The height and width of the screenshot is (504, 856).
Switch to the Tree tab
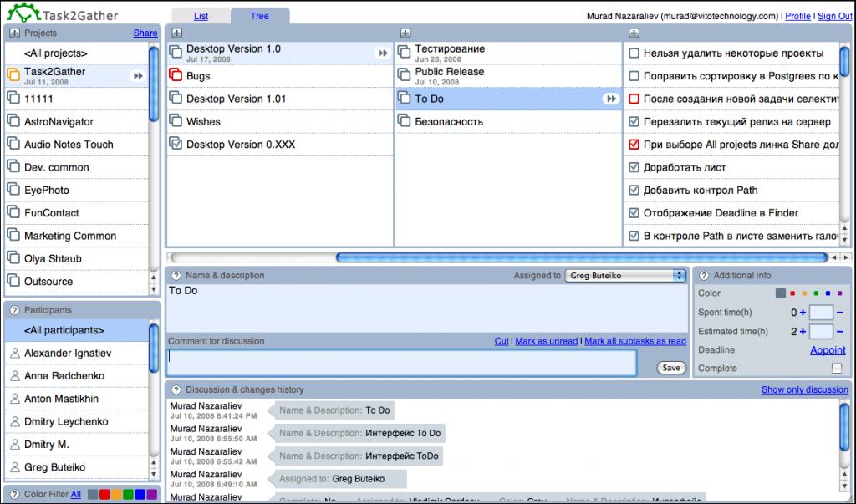(259, 16)
